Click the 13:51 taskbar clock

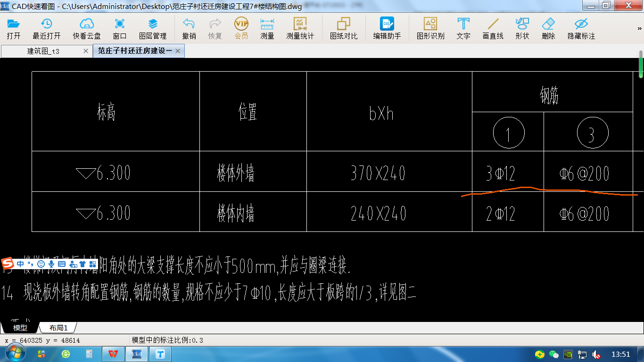pos(620,354)
